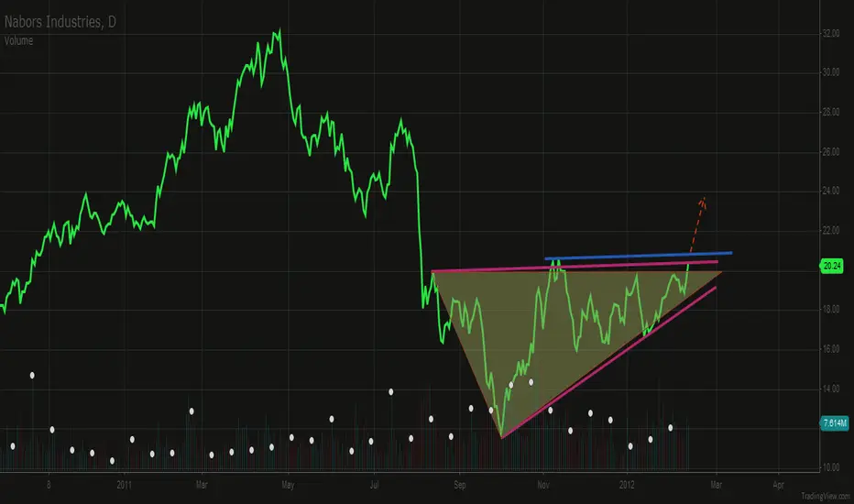Click the 24.00 price axis label
The height and width of the screenshot is (504, 854).
[830, 191]
